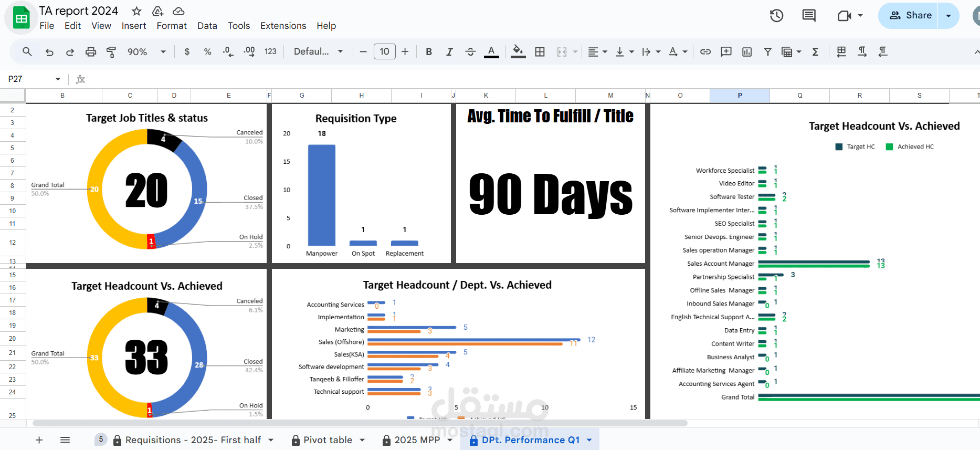Open all comments speech bubble icon
980x450 pixels.
[x=809, y=16]
